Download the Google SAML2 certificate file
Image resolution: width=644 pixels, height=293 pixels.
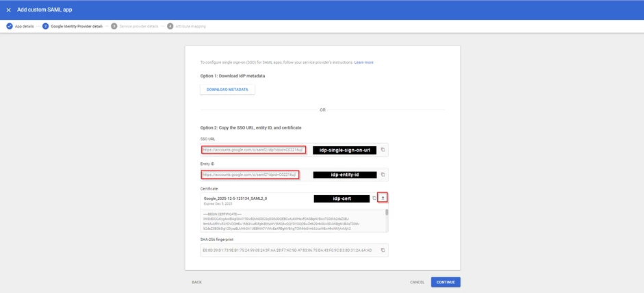point(383,198)
